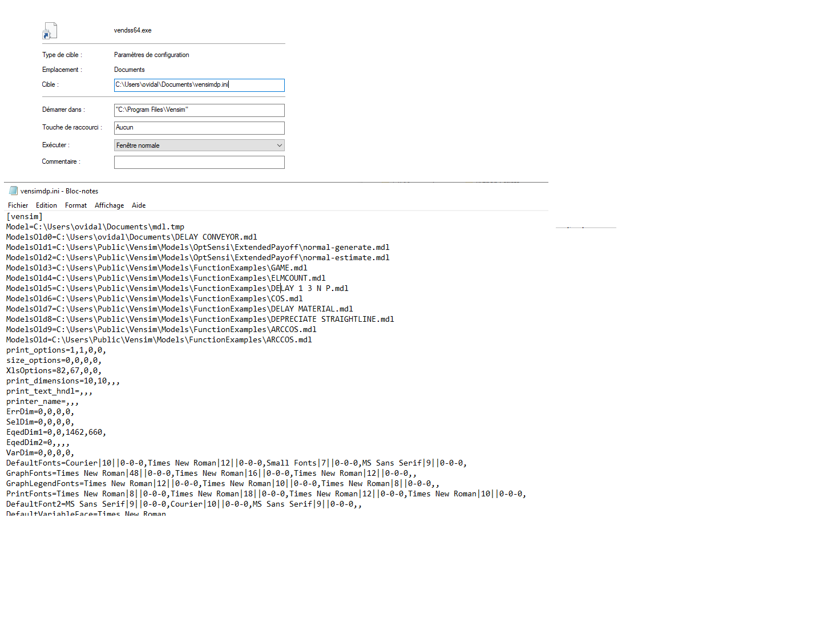The width and height of the screenshot is (840, 639).
Task: Click the ModelsOld7 line with DELAY MATERIAL.mdl
Action: (180, 309)
